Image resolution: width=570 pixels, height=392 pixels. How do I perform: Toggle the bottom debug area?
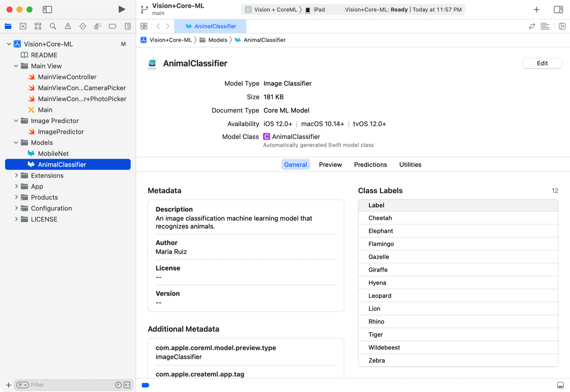coord(560,385)
